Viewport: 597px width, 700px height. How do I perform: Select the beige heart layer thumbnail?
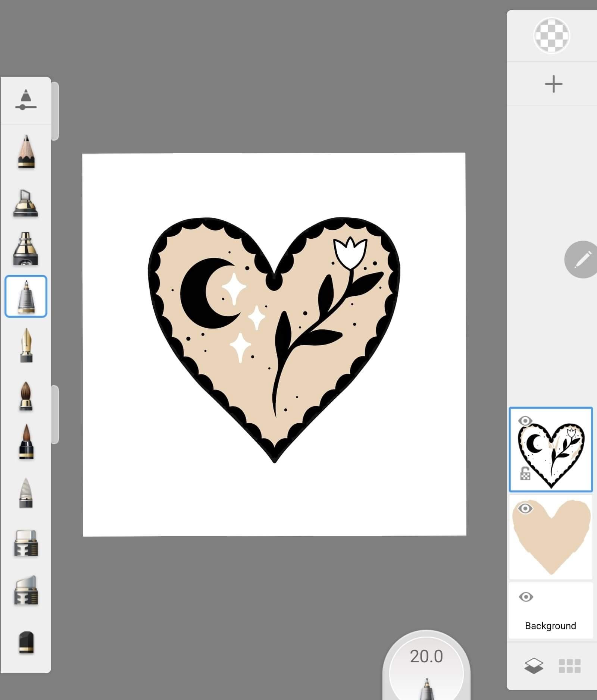[551, 537]
